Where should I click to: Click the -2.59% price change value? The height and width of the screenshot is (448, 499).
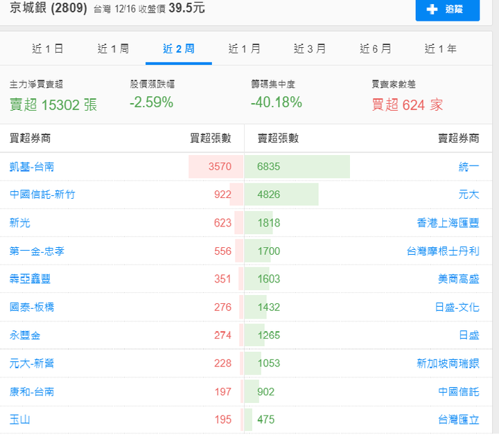pos(152,102)
